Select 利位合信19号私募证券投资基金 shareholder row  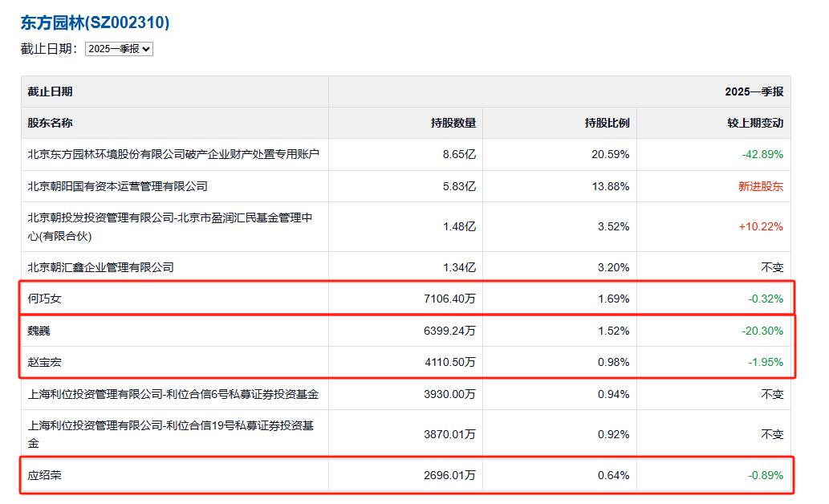pos(406,435)
